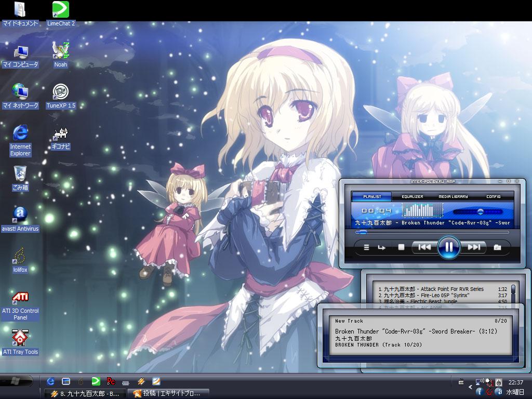This screenshot has width=532, height=399.
Task: Select playlist entry 'Fire-Leo 05P "Syrinx"'
Action: 443,295
